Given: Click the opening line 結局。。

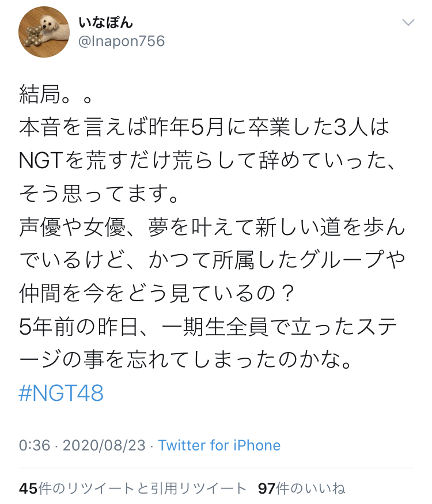Looking at the screenshot, I should (x=56, y=94).
